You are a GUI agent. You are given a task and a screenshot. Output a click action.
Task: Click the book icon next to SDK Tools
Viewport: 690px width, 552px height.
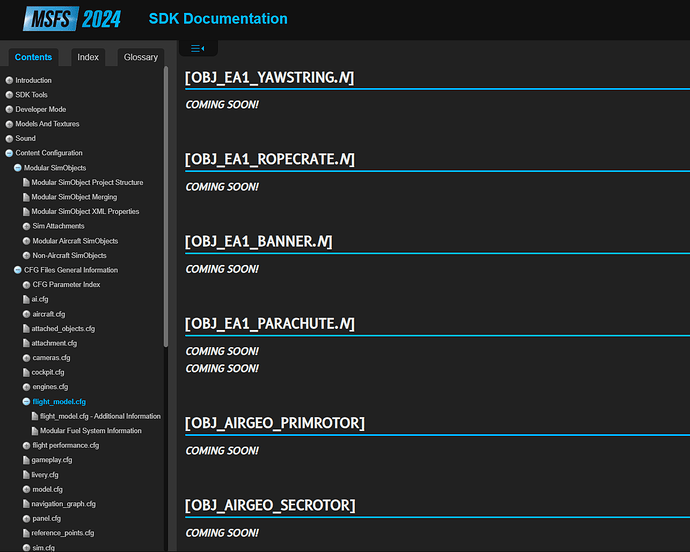pos(9,95)
